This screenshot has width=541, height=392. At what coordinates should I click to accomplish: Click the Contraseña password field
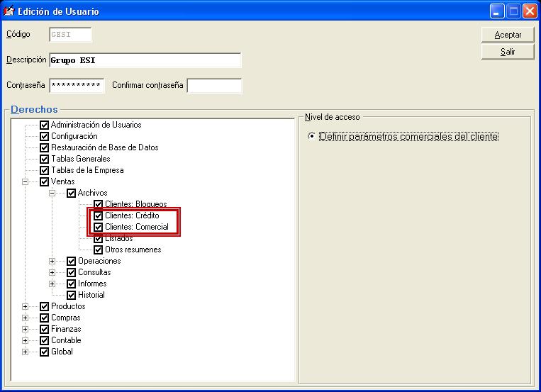77,86
